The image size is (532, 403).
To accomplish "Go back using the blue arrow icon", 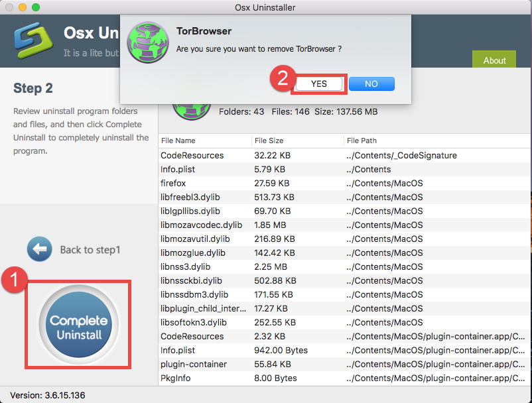I will click(40, 249).
